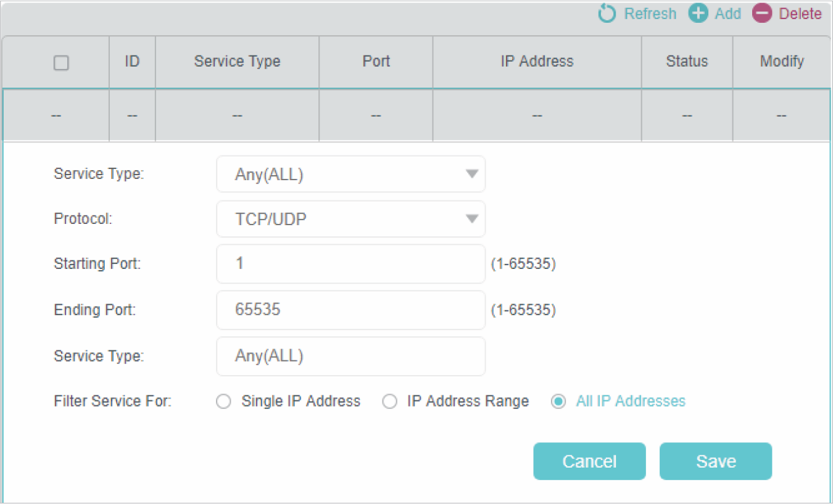Click the Port column header
Screen dimensions: 833x504
tap(376, 62)
